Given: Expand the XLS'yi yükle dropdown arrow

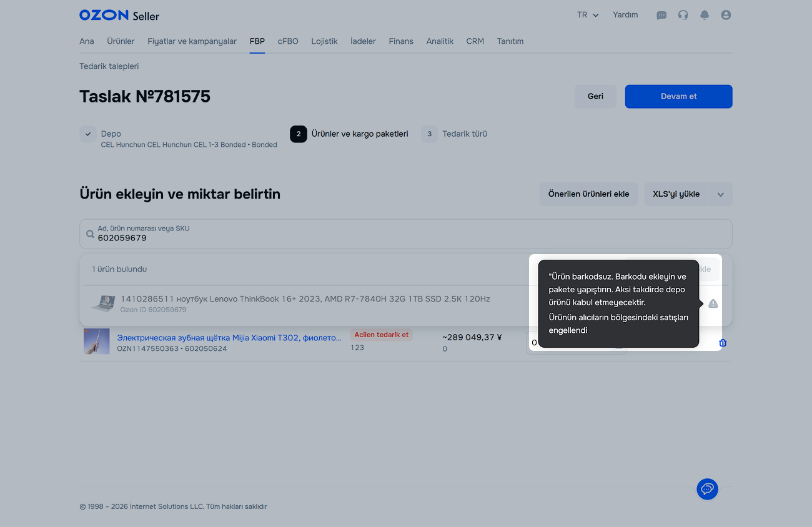Looking at the screenshot, I should point(721,194).
